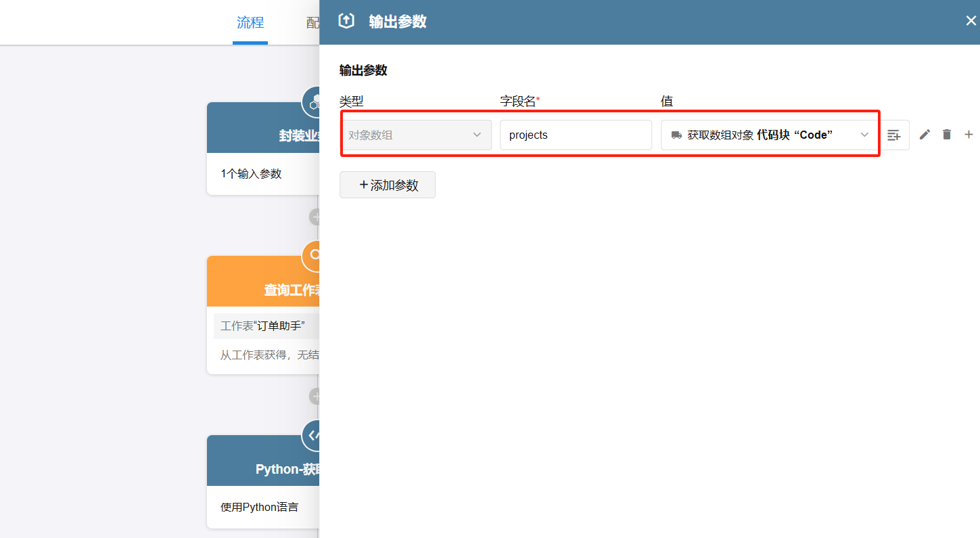The image size is (980, 538).
Task: Click the 添加参数 button
Action: coord(388,185)
